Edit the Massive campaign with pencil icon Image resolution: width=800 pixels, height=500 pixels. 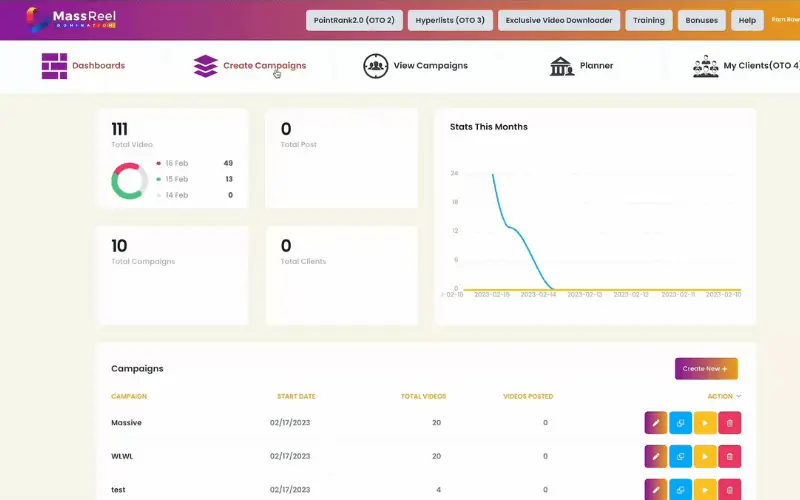[x=656, y=423]
